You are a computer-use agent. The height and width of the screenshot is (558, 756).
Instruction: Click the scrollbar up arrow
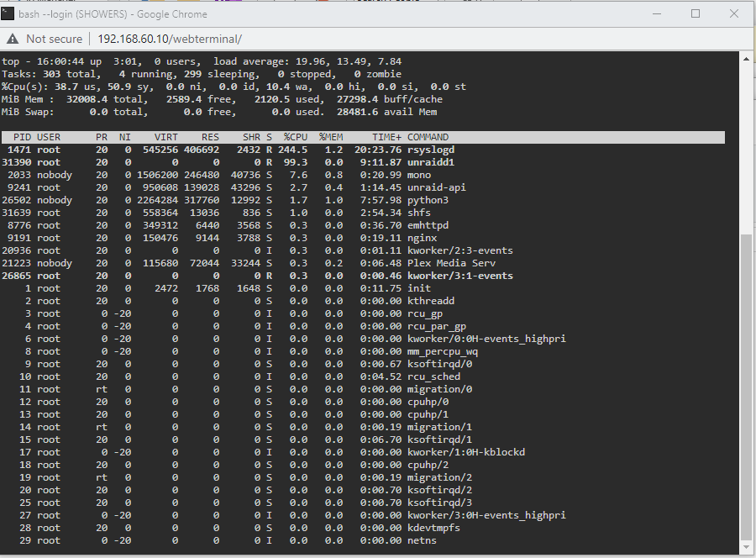(x=747, y=60)
